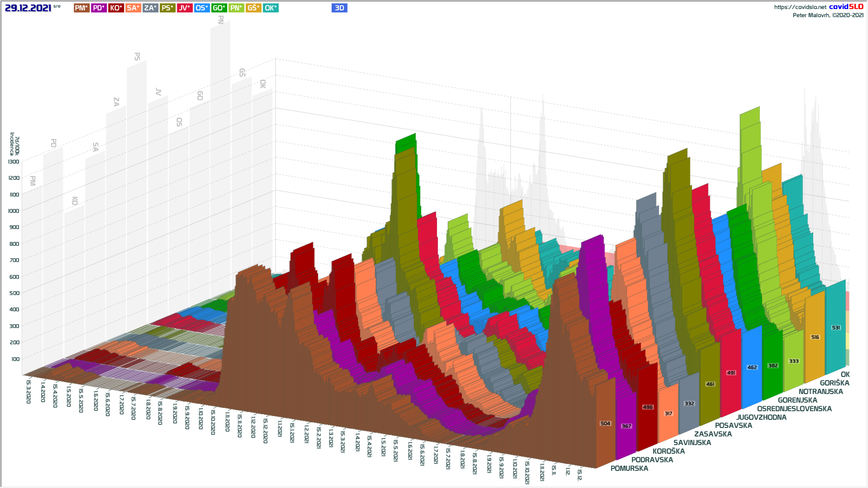Click the ZA* gray region button
Screen dimensions: 868x488
[x=150, y=8]
